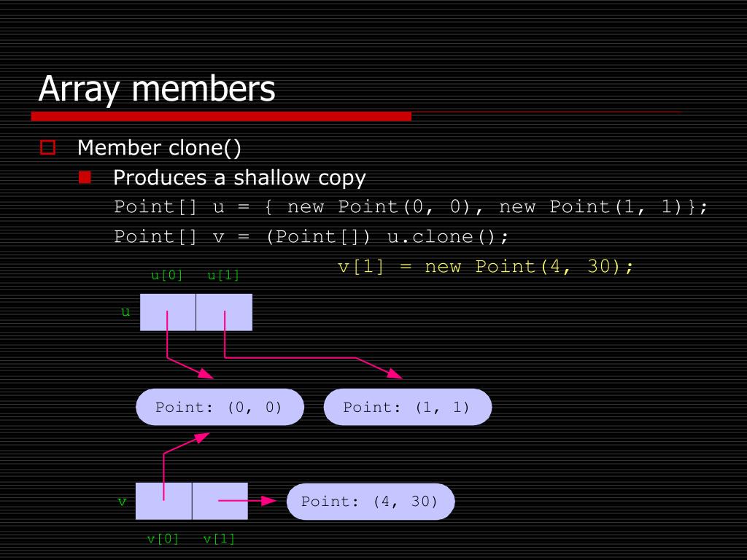Click the green 'v' array label
Screen dimensions: 747x560
tap(122, 502)
